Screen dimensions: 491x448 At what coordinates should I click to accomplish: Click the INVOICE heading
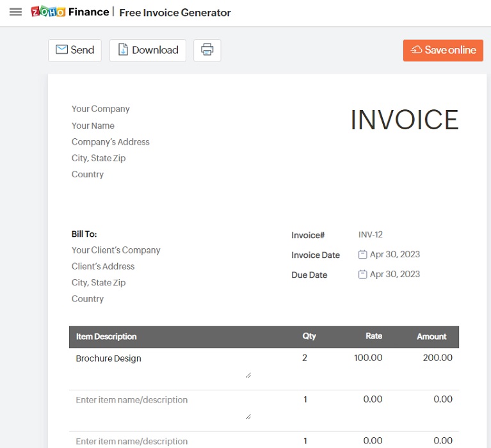(405, 120)
